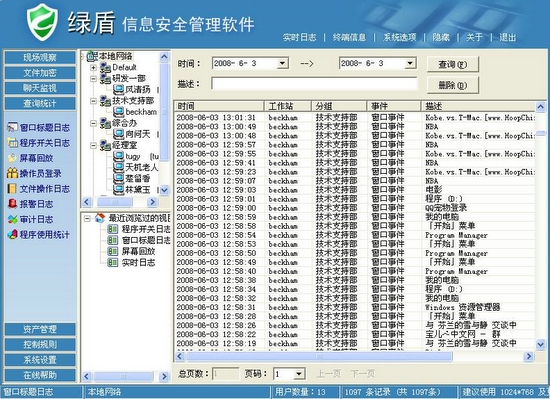This screenshot has width=550, height=399.
Task: Open the 操作员登录 icon
Action: tap(13, 173)
